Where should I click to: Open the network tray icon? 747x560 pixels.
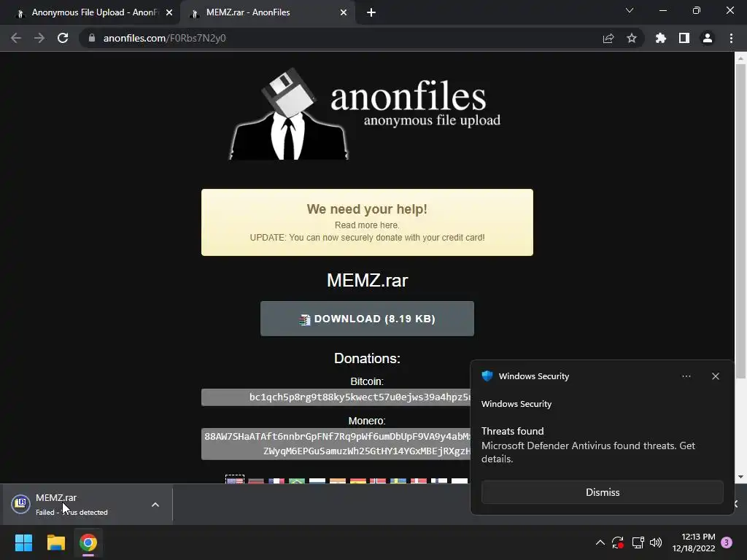point(638,542)
